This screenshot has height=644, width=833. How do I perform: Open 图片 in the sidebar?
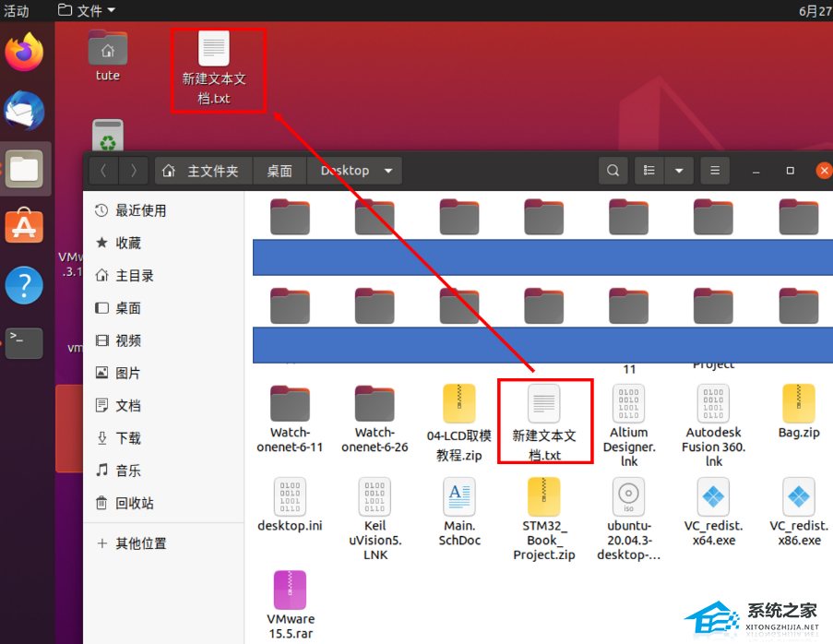click(163, 373)
